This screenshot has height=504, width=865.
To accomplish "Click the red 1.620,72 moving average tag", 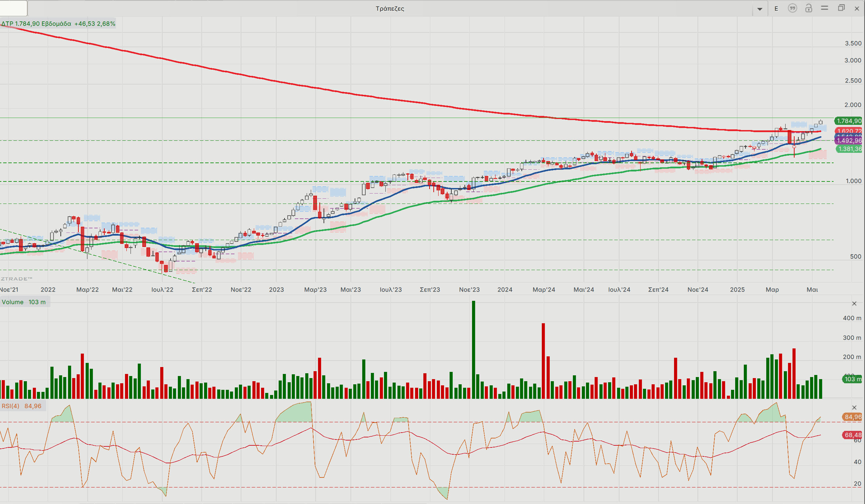I will tap(849, 131).
